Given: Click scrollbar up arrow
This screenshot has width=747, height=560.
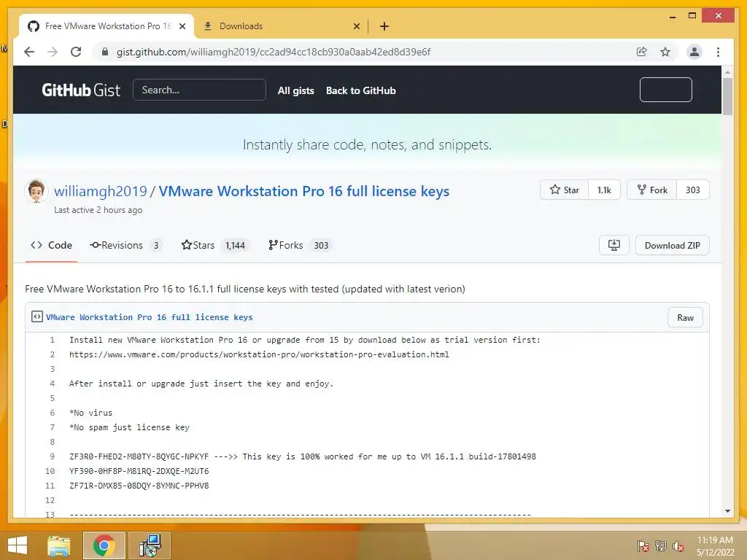Looking at the screenshot, I should [x=727, y=72].
